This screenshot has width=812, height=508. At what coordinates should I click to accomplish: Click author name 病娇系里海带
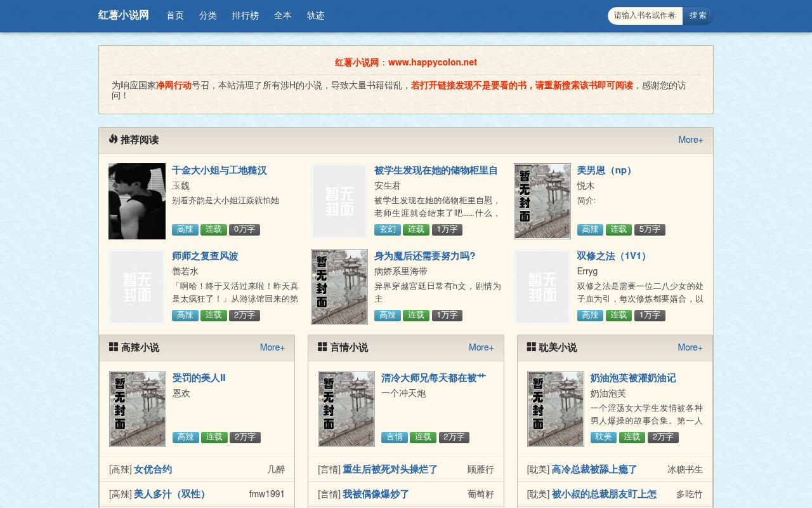(x=401, y=271)
